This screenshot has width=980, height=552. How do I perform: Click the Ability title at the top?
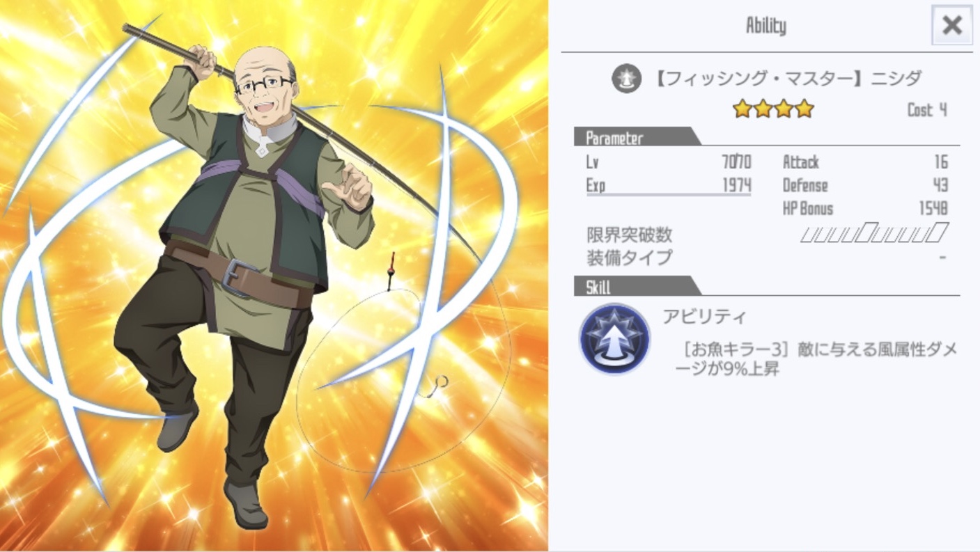[765, 26]
